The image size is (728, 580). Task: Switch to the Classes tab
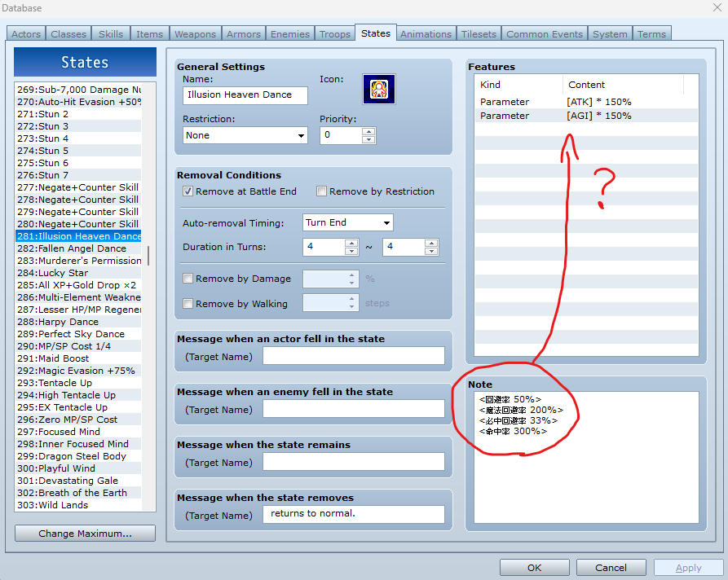pyautogui.click(x=68, y=34)
